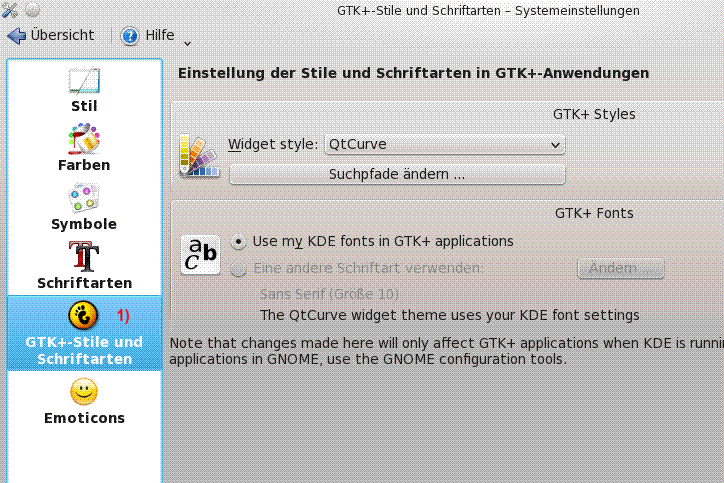Open the Emoticons smiley icon
The width and height of the screenshot is (724, 483).
tap(84, 392)
